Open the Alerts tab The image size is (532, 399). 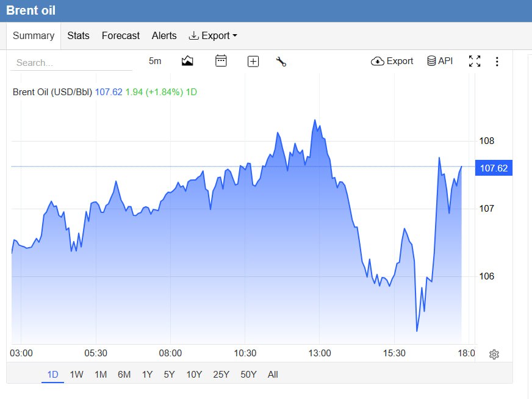[x=164, y=35]
